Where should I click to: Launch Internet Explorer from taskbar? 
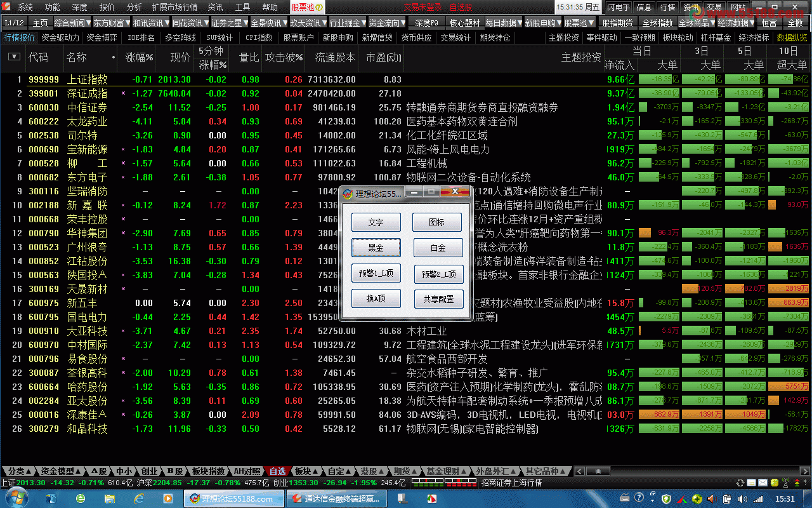pos(139,498)
